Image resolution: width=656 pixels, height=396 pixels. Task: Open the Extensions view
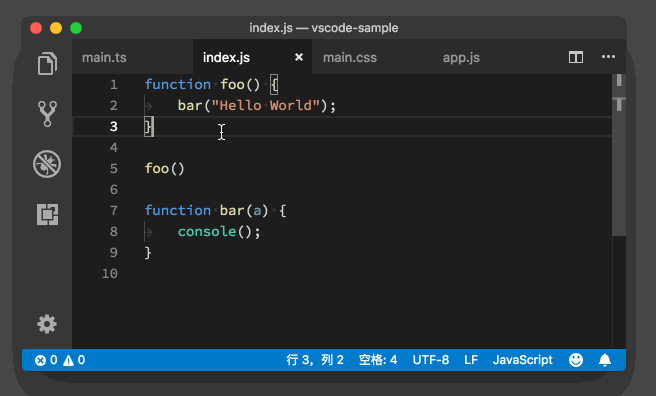[x=47, y=215]
